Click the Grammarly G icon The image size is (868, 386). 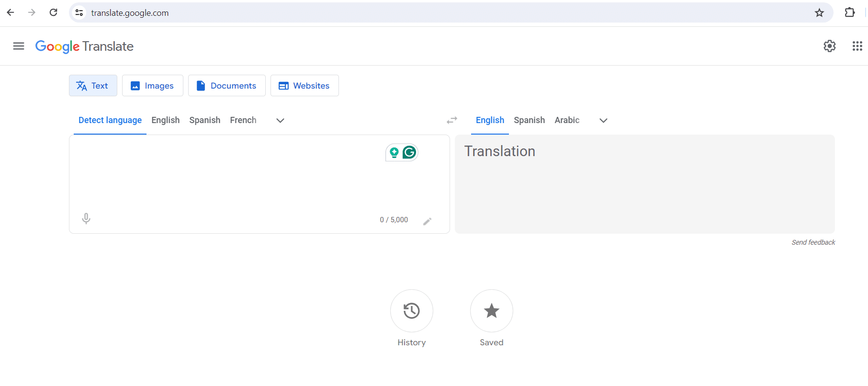click(x=410, y=152)
